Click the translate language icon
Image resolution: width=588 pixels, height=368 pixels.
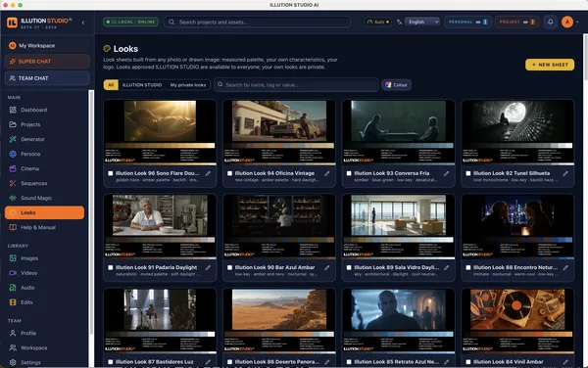pos(400,23)
